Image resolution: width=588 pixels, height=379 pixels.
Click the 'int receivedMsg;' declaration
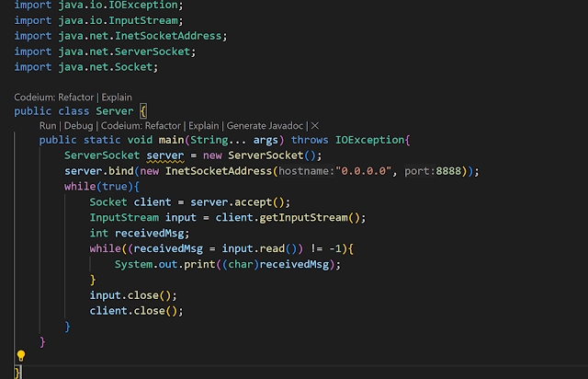coord(140,234)
